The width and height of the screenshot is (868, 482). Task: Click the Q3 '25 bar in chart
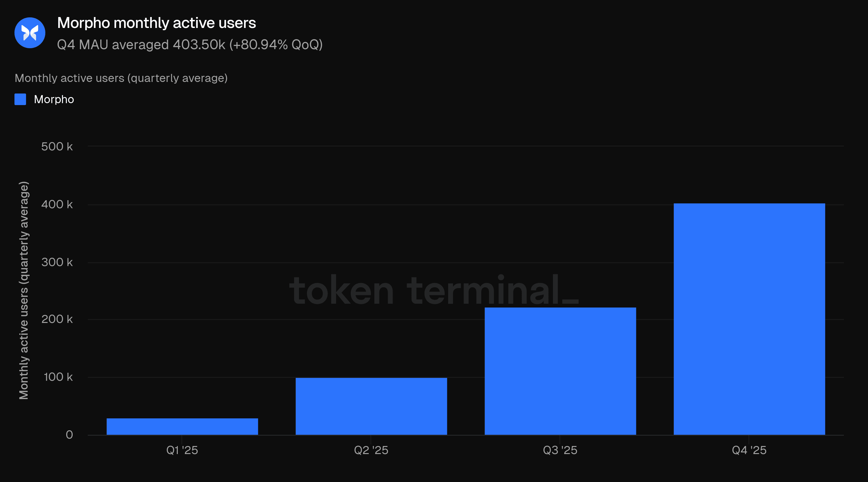pyautogui.click(x=560, y=371)
